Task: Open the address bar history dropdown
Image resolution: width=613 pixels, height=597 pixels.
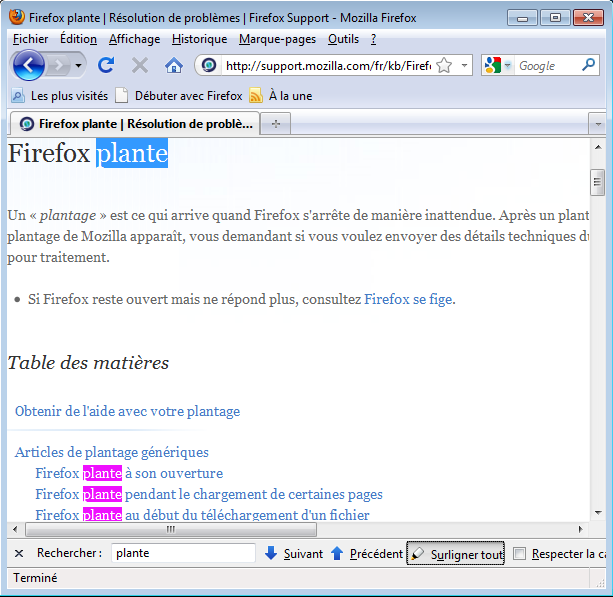Action: click(464, 65)
